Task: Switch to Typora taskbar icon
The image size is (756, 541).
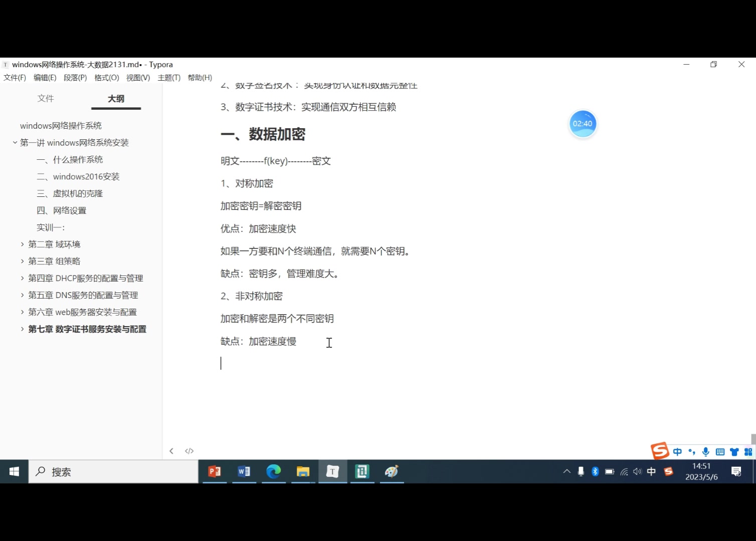Action: (x=333, y=471)
